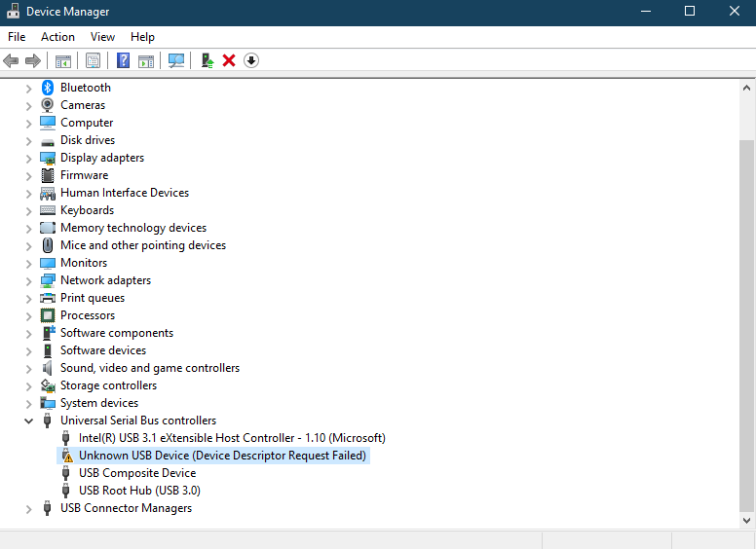Click the Update driver toolbar icon
Viewport: 756px width, 549px height.
click(208, 60)
